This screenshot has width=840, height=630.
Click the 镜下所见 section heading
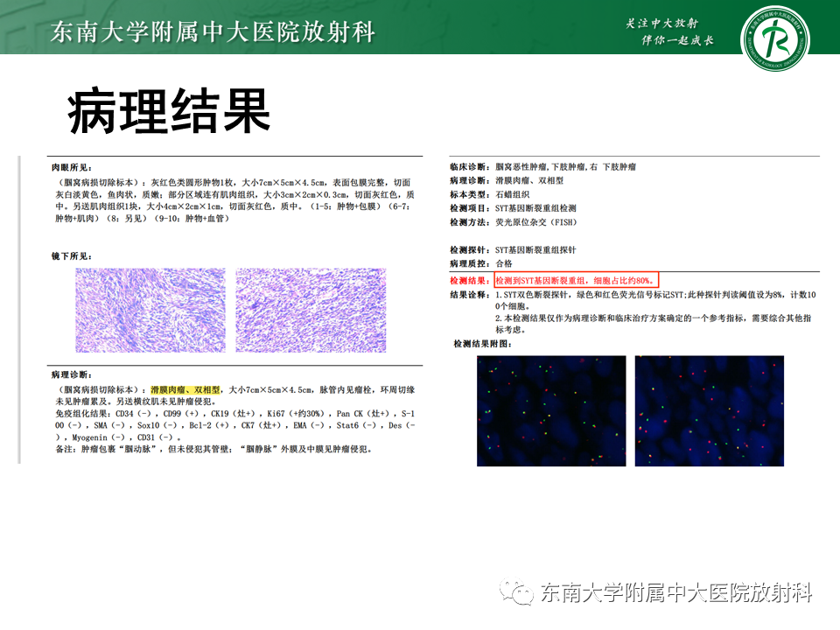71,256
